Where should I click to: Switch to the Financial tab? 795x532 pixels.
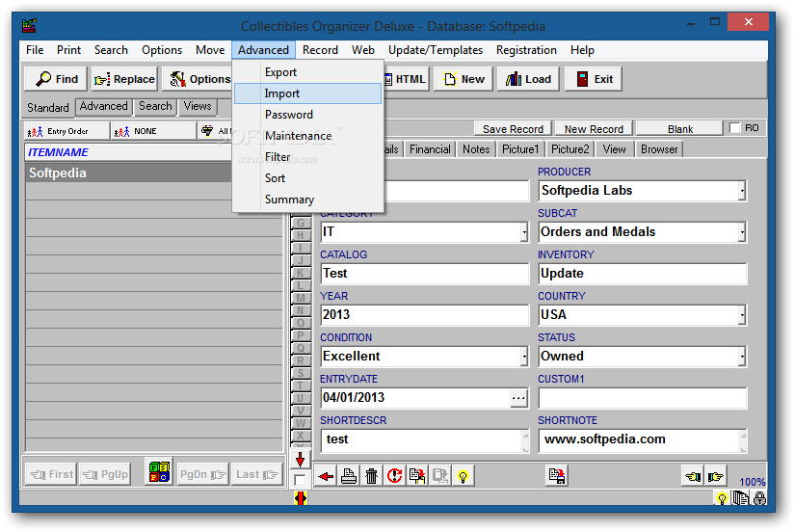click(430, 149)
